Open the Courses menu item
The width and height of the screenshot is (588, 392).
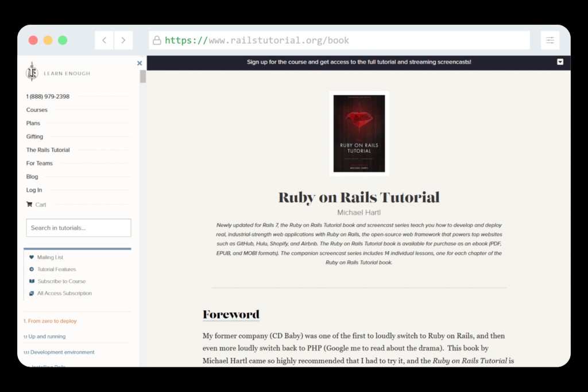pyautogui.click(x=37, y=110)
